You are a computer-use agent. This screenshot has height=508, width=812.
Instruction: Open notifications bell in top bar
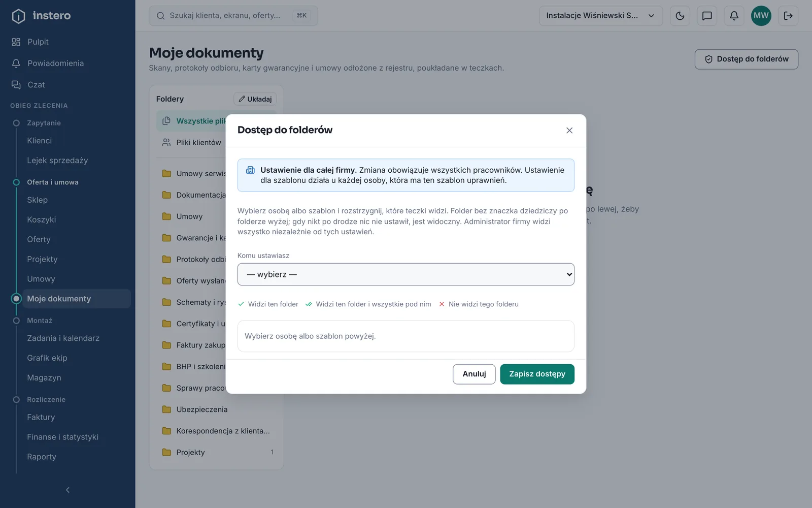click(734, 16)
